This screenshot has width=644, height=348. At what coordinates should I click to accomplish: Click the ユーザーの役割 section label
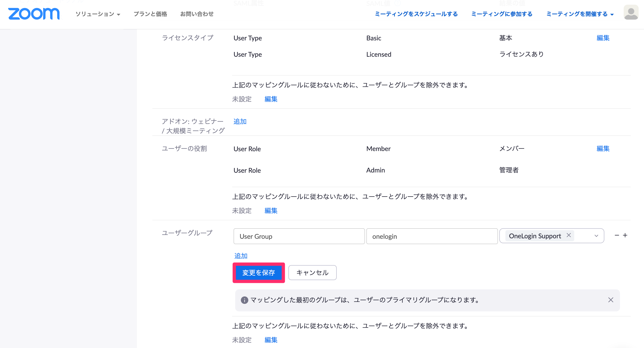(x=184, y=148)
